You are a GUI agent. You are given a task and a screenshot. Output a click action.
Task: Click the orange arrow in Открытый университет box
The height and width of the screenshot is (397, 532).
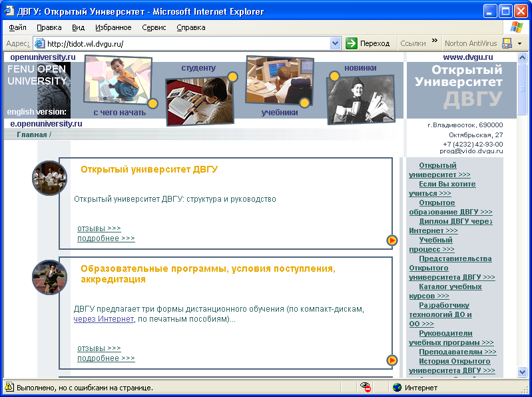(x=392, y=240)
